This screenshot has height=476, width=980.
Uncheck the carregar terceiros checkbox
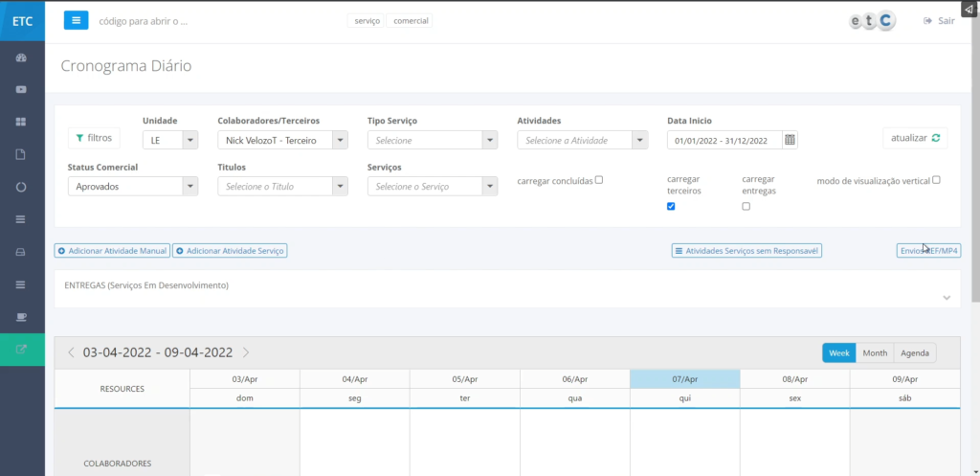click(671, 206)
